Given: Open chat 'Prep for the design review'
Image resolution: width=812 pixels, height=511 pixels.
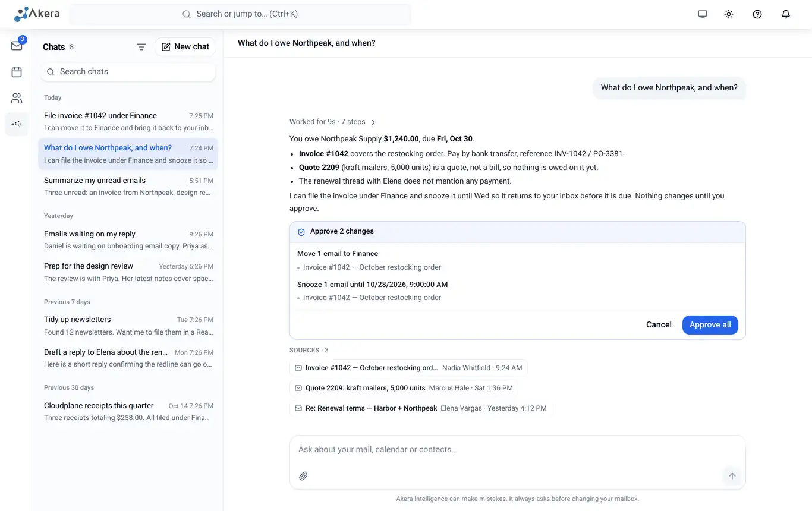Looking at the screenshot, I should point(128,272).
